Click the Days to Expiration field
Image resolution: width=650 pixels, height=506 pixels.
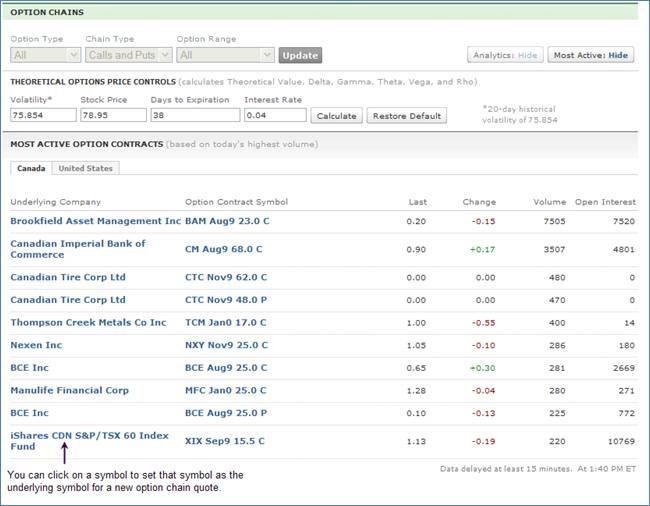[195, 115]
